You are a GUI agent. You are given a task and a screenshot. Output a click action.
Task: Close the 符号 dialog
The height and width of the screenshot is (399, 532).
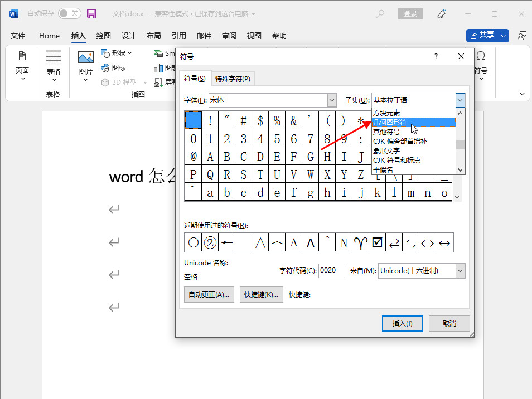point(461,56)
